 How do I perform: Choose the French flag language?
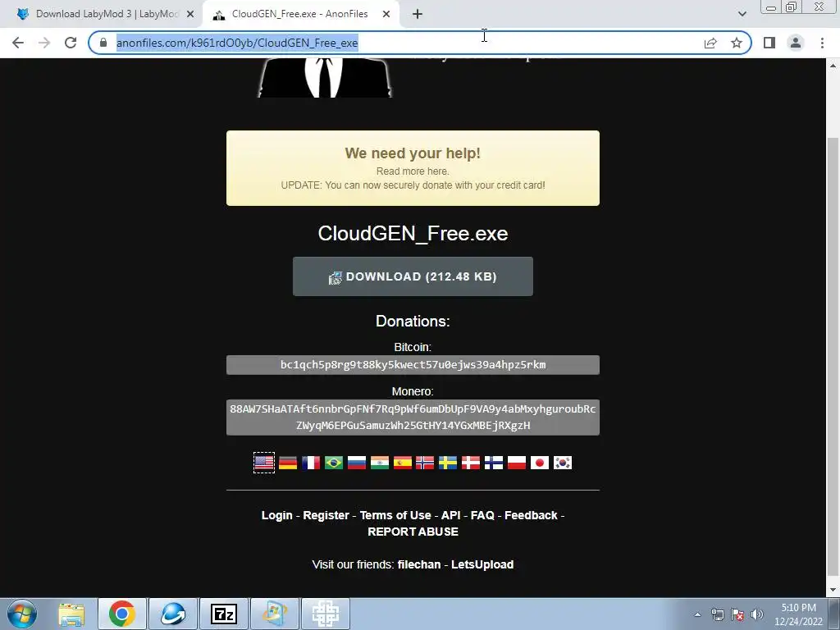[311, 463]
